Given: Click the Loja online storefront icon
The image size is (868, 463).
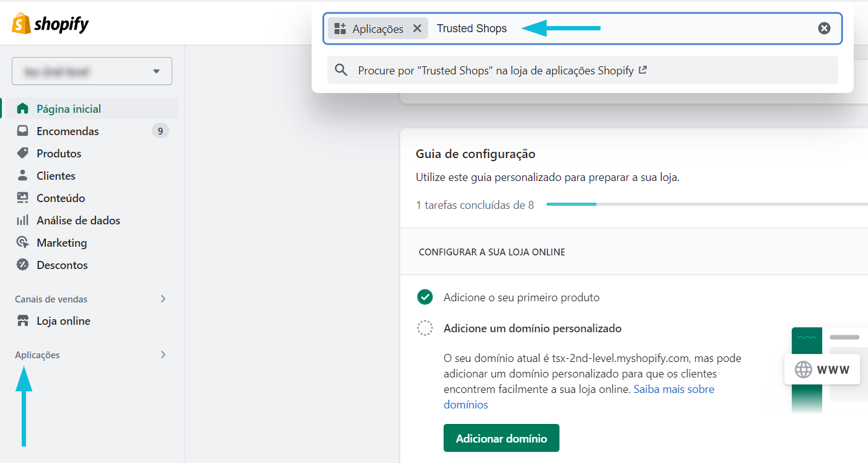Looking at the screenshot, I should [22, 320].
